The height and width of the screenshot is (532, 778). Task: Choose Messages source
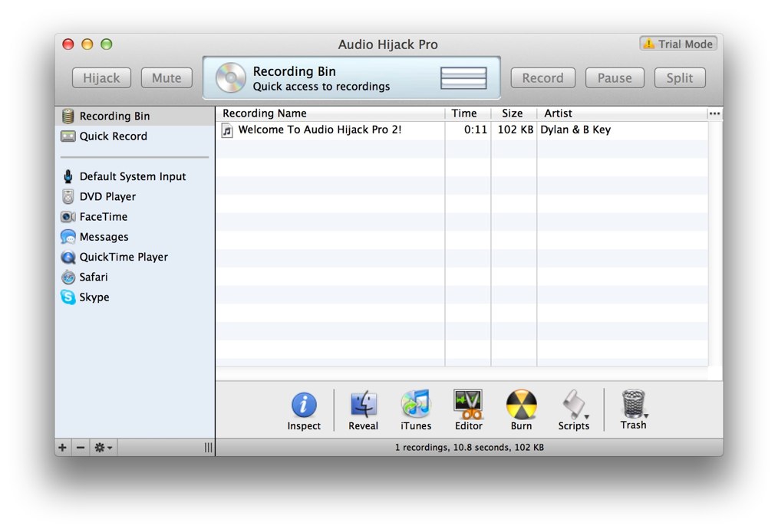point(134,237)
